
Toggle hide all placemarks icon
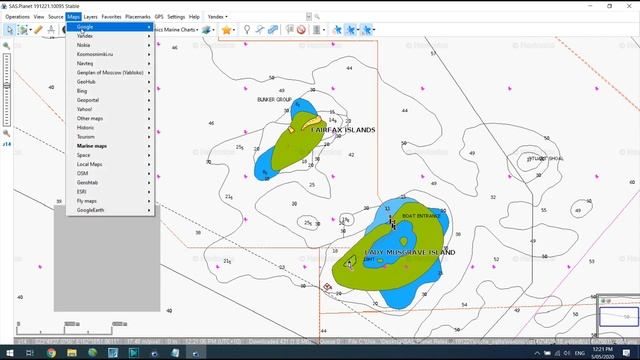coord(301,29)
